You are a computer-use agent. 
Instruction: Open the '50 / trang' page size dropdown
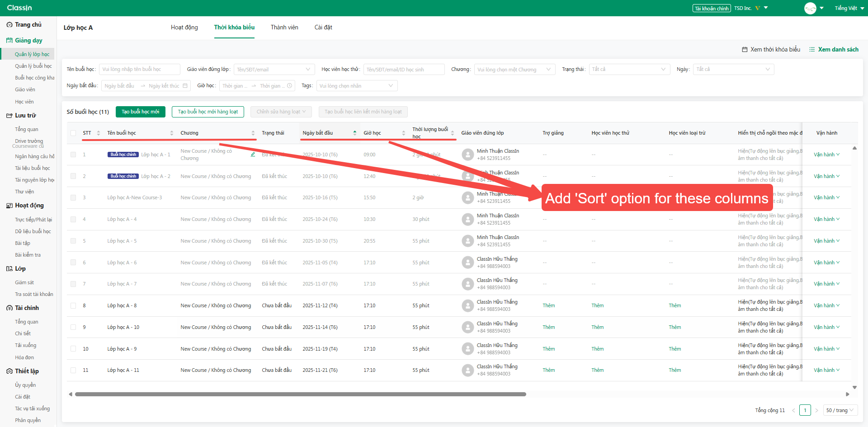(x=840, y=410)
